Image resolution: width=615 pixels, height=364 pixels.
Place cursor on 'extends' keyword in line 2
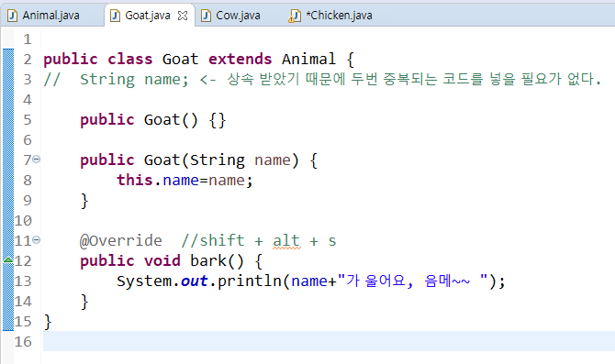click(x=240, y=60)
